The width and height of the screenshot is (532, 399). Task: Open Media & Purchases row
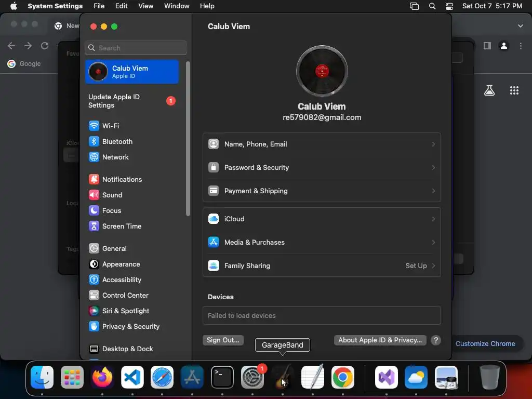pyautogui.click(x=322, y=242)
